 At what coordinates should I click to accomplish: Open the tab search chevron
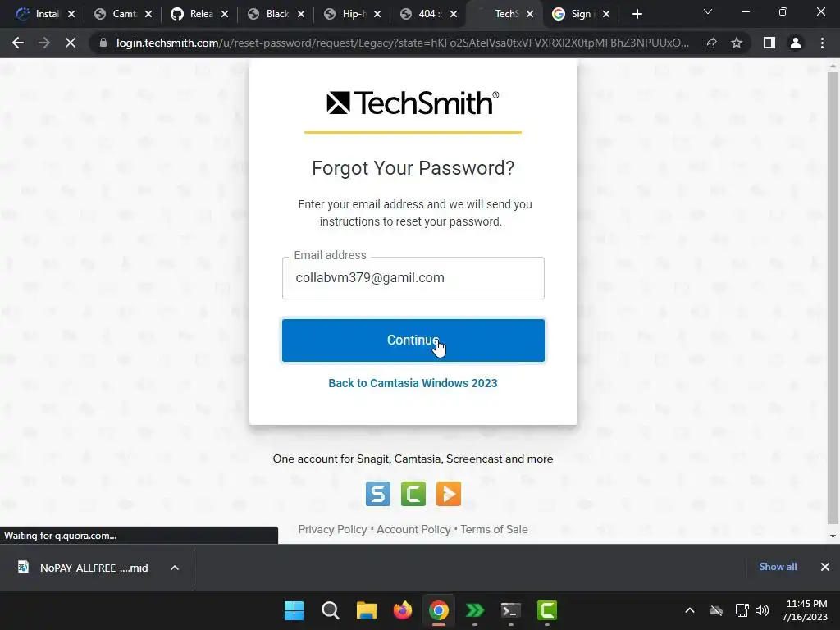[x=708, y=11]
